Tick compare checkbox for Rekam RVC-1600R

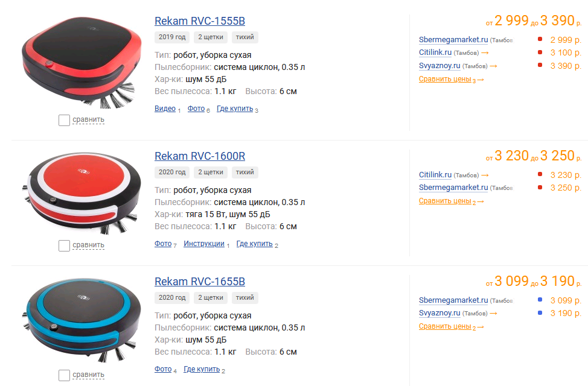click(x=64, y=246)
